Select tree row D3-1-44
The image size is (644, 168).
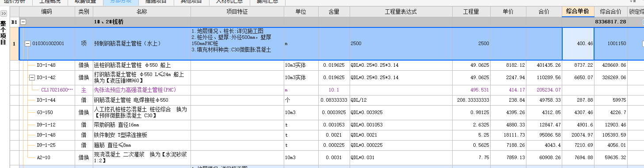[x=47, y=100]
